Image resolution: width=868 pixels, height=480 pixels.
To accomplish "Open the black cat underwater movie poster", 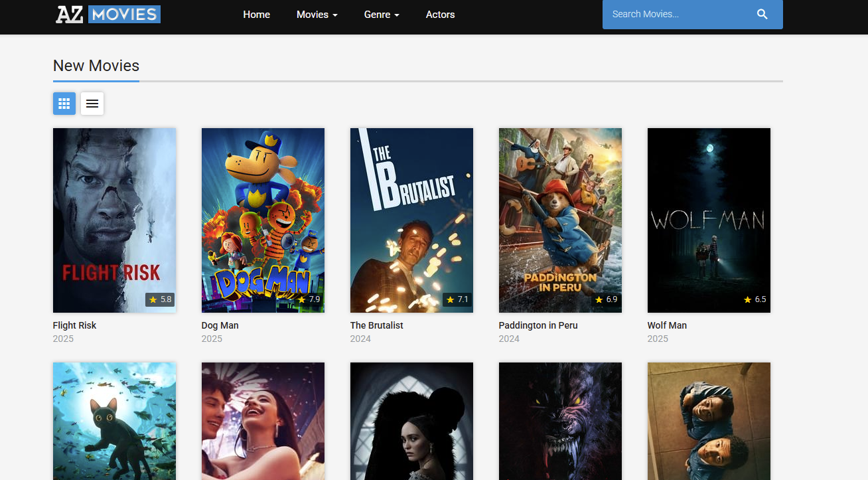I will click(x=114, y=421).
